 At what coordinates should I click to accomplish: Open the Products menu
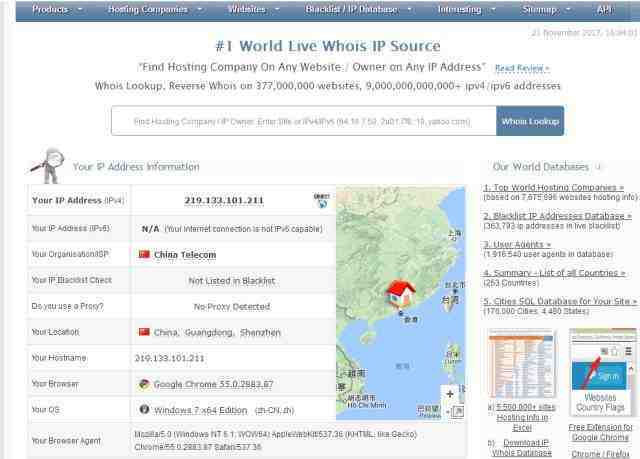coord(51,9)
